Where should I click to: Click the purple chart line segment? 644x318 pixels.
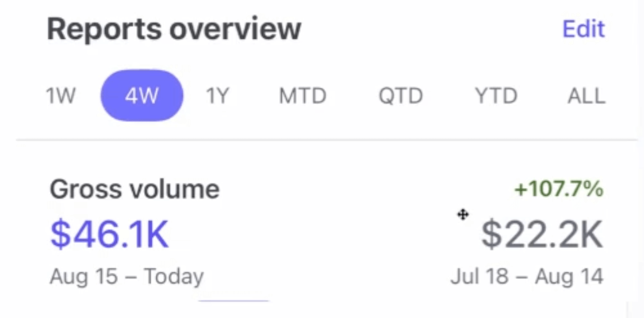point(233,300)
